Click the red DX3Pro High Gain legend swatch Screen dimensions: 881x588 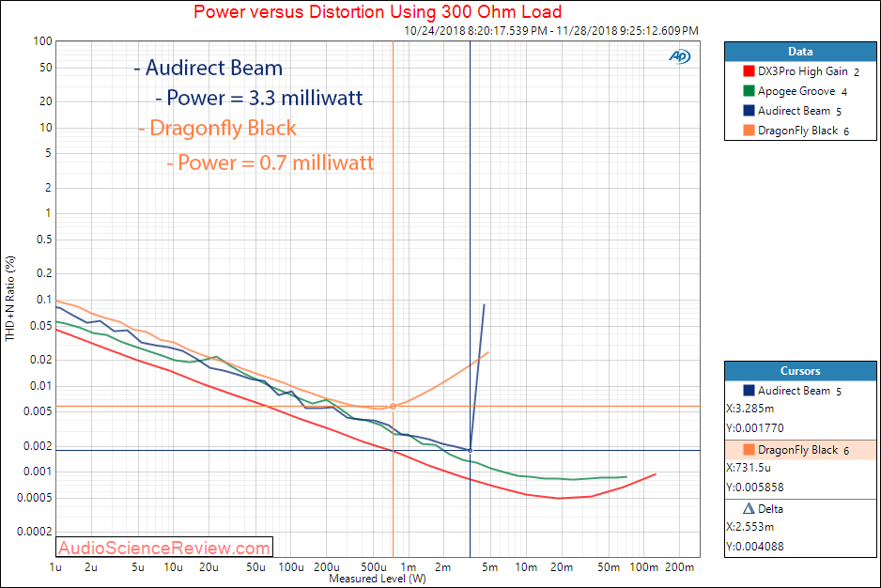tap(749, 71)
